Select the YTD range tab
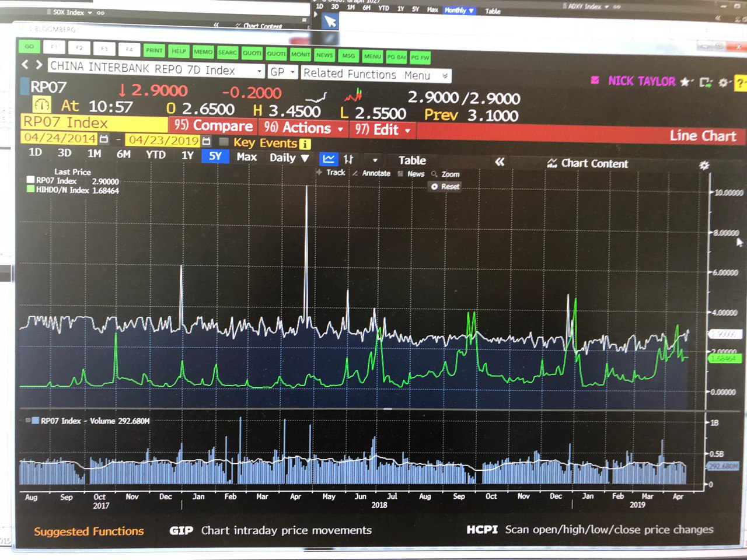 [156, 155]
